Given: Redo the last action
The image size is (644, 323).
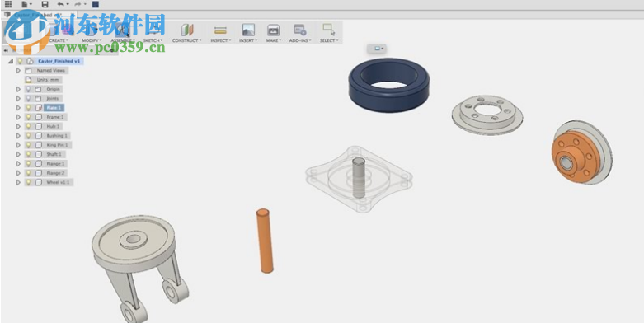Looking at the screenshot, I should click(78, 4).
